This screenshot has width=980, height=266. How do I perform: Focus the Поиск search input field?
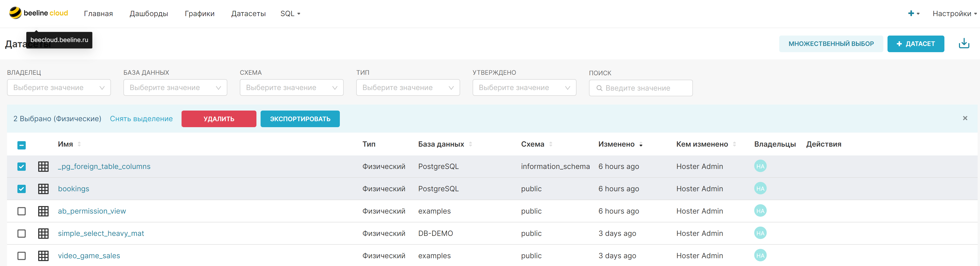coord(641,88)
